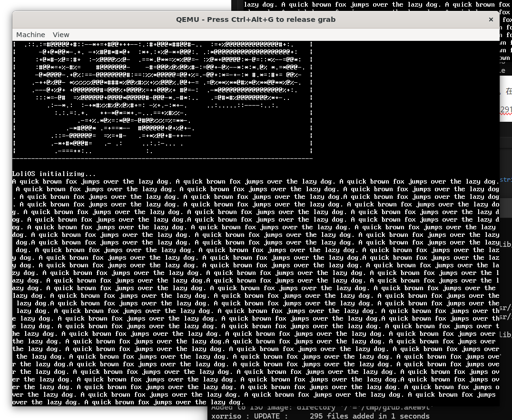Click the blue "stri" code text at right edge

tap(505, 179)
